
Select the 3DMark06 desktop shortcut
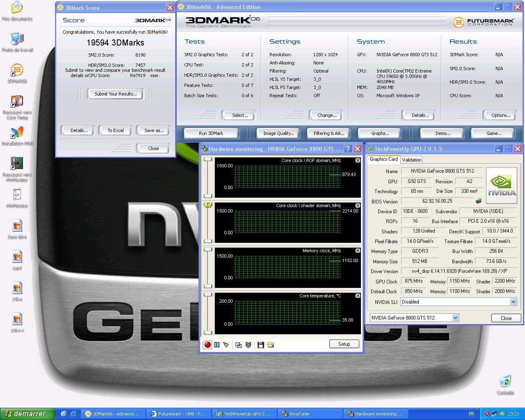tap(17, 73)
